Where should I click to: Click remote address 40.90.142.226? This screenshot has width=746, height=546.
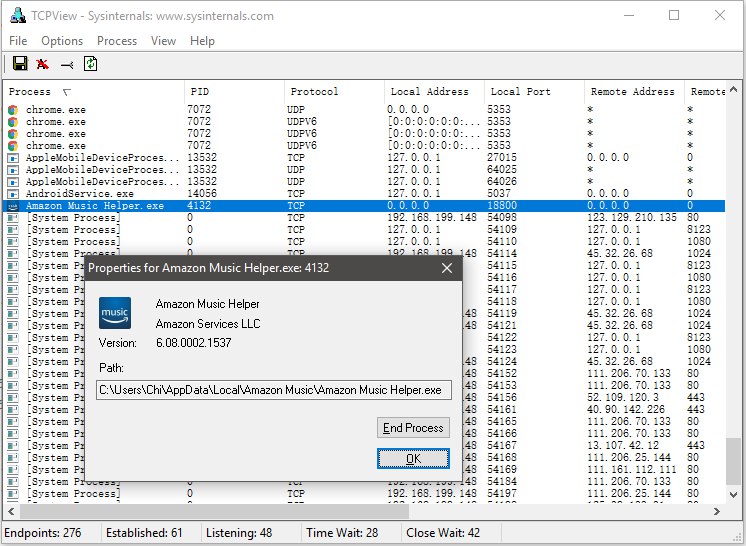[626, 410]
